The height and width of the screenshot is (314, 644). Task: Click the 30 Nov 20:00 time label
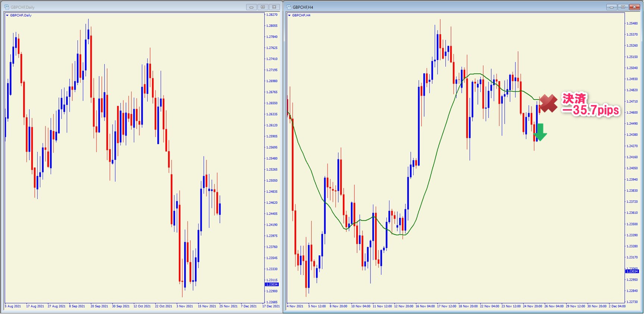pos(597,307)
